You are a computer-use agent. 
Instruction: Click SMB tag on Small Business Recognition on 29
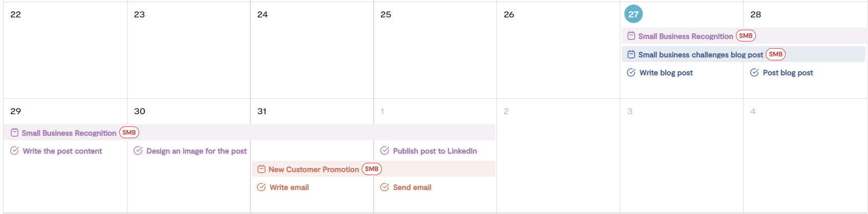(x=129, y=133)
